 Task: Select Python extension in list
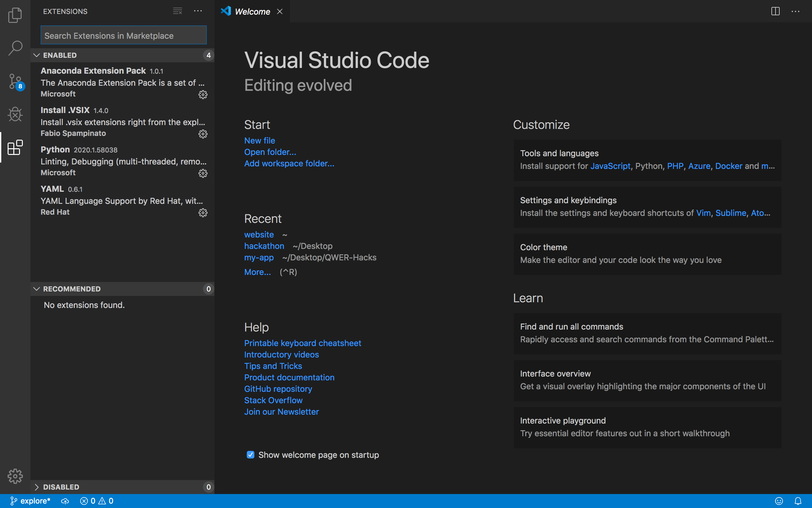pos(122,161)
